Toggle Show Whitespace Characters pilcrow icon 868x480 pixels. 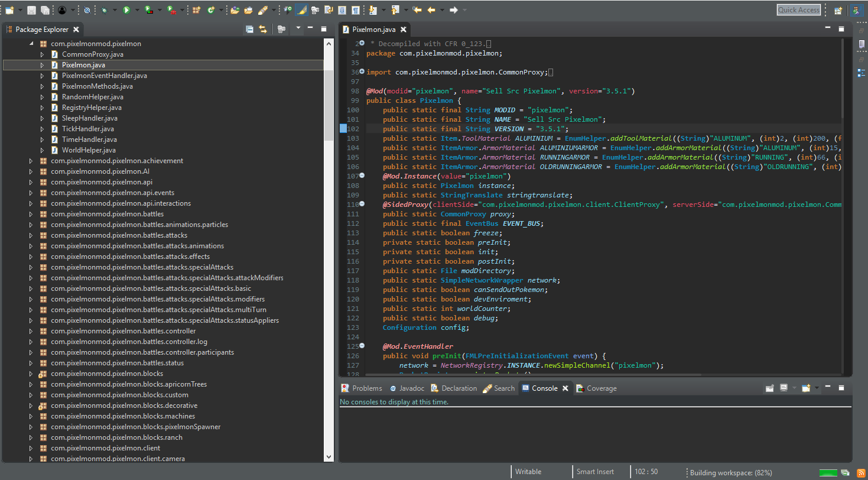pos(355,10)
